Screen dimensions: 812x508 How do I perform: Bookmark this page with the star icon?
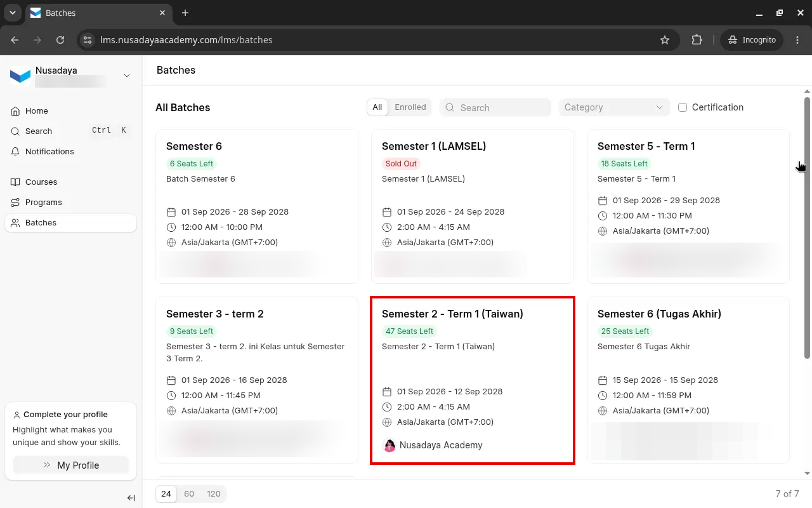(x=665, y=39)
